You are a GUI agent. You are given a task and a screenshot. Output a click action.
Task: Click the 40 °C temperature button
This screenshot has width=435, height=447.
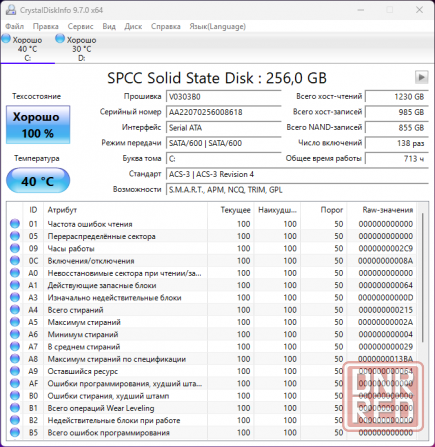click(38, 181)
